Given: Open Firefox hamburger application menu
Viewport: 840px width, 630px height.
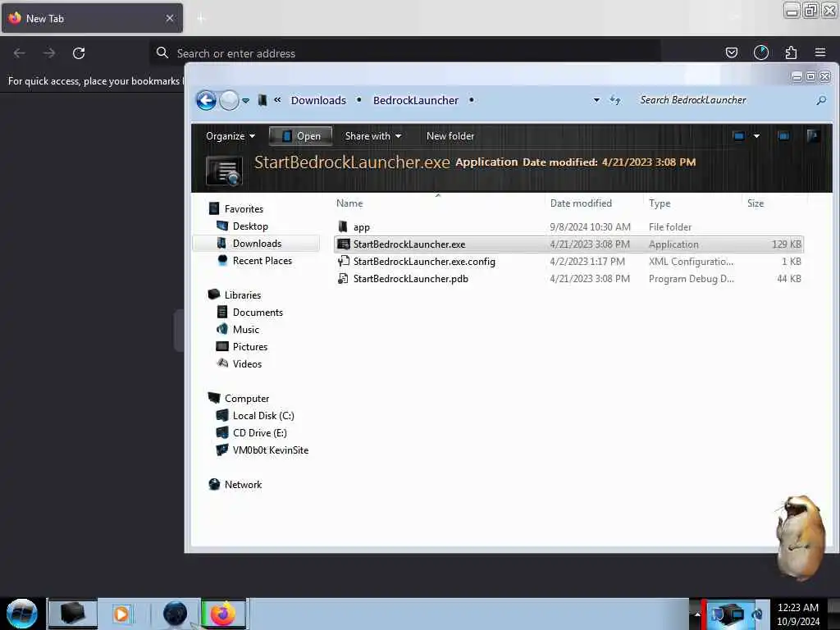Looking at the screenshot, I should [x=820, y=52].
